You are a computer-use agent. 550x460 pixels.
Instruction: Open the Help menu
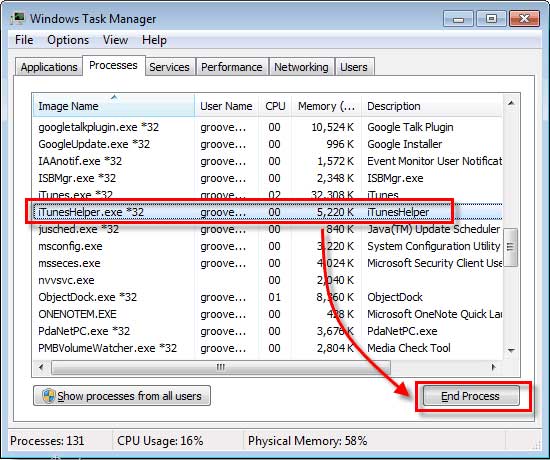pyautogui.click(x=154, y=40)
